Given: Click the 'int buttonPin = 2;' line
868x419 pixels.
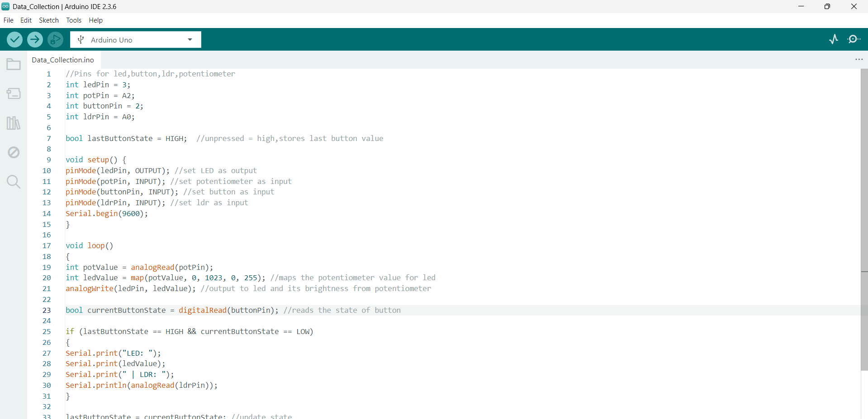Looking at the screenshot, I should tap(104, 106).
